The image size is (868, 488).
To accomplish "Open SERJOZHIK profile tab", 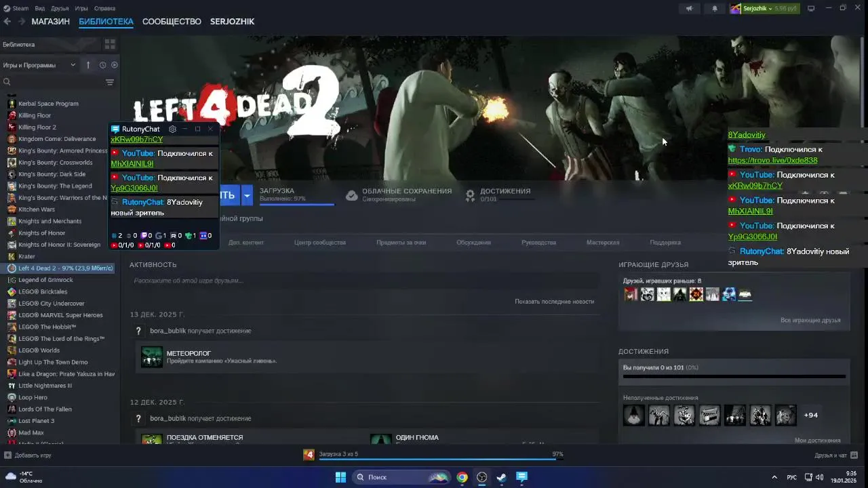I will [232, 22].
